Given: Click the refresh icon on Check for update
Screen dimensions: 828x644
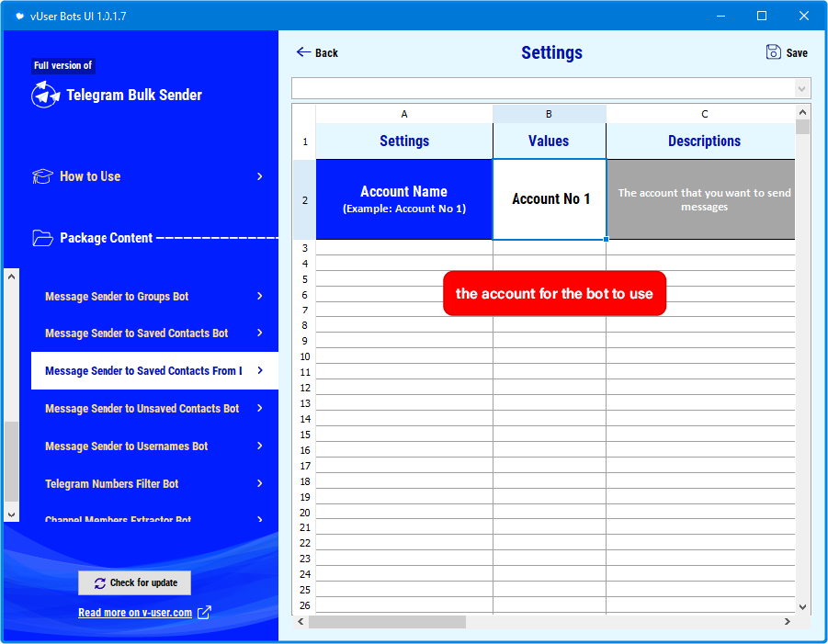Looking at the screenshot, I should click(100, 583).
